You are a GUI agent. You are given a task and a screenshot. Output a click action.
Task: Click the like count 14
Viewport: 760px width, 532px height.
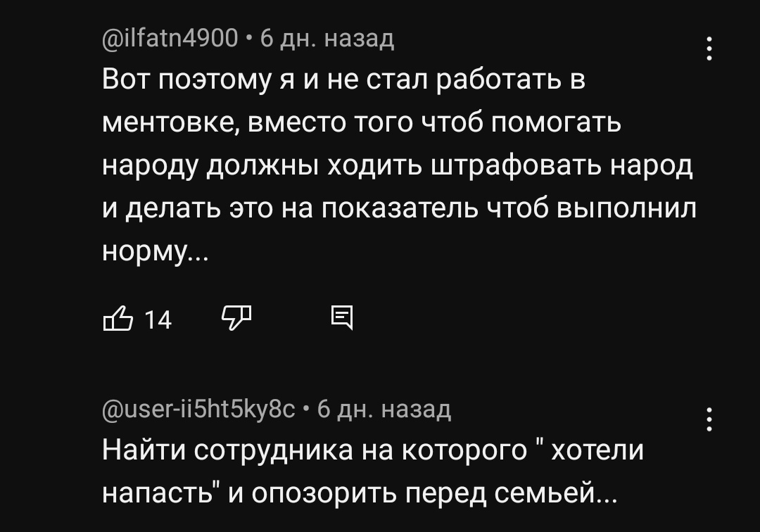click(x=158, y=320)
